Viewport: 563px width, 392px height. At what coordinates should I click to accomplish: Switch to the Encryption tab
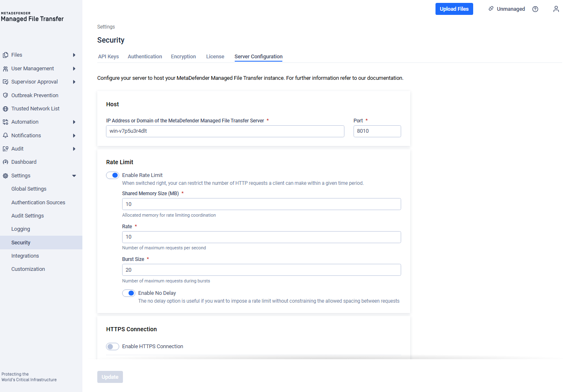pyautogui.click(x=183, y=57)
